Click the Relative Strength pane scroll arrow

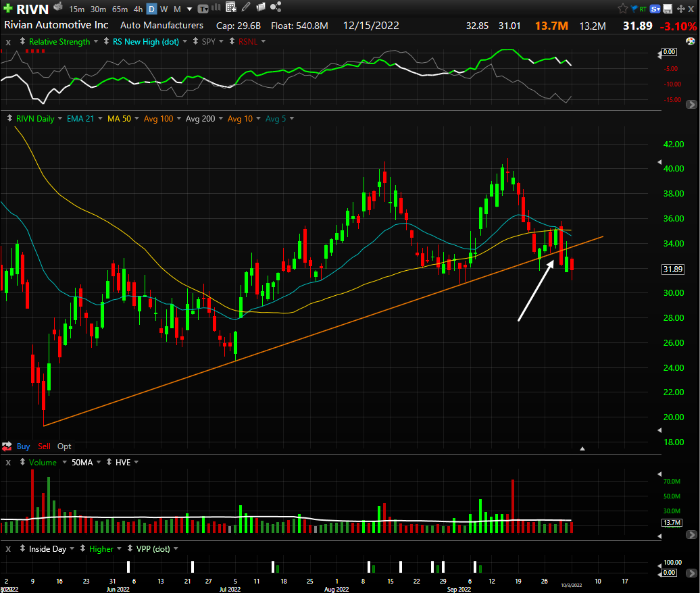click(691, 105)
